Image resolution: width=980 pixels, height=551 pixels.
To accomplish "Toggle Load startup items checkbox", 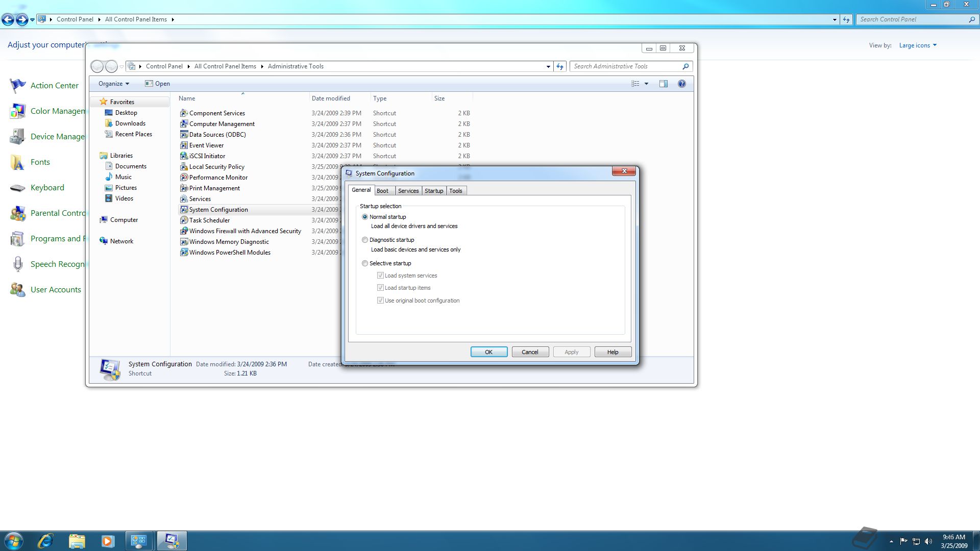I will [x=380, y=288].
